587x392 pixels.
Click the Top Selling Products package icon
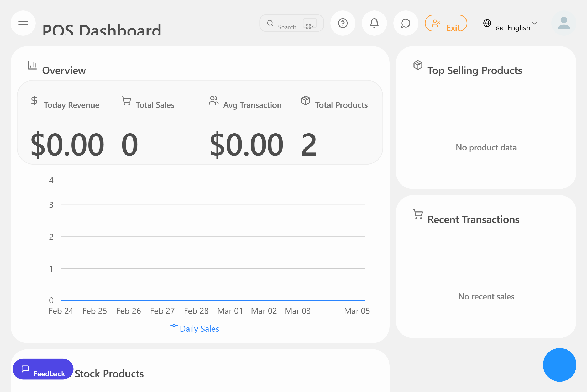(x=417, y=65)
